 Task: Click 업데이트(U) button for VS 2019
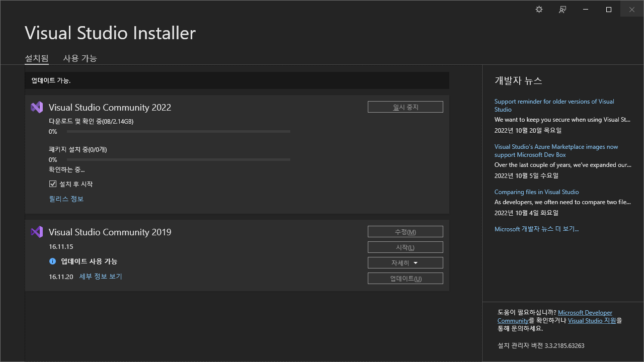point(406,279)
